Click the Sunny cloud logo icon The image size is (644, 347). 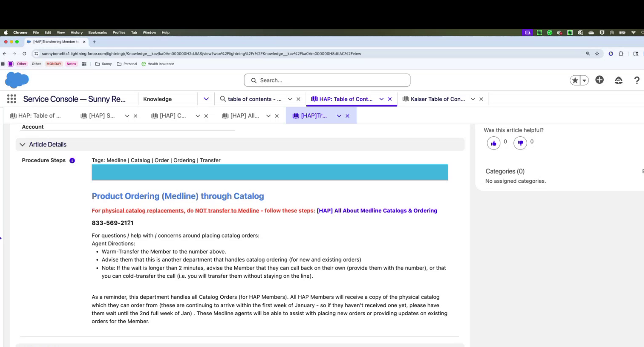point(17,80)
